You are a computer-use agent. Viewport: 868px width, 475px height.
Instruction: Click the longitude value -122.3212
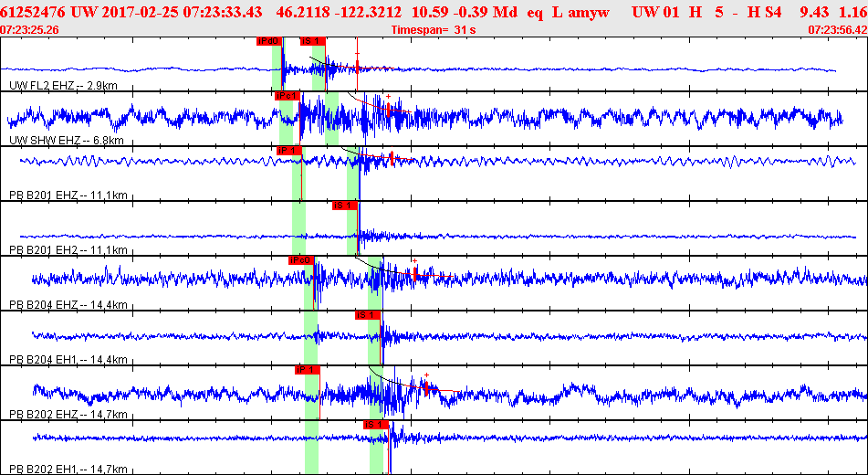(366, 12)
